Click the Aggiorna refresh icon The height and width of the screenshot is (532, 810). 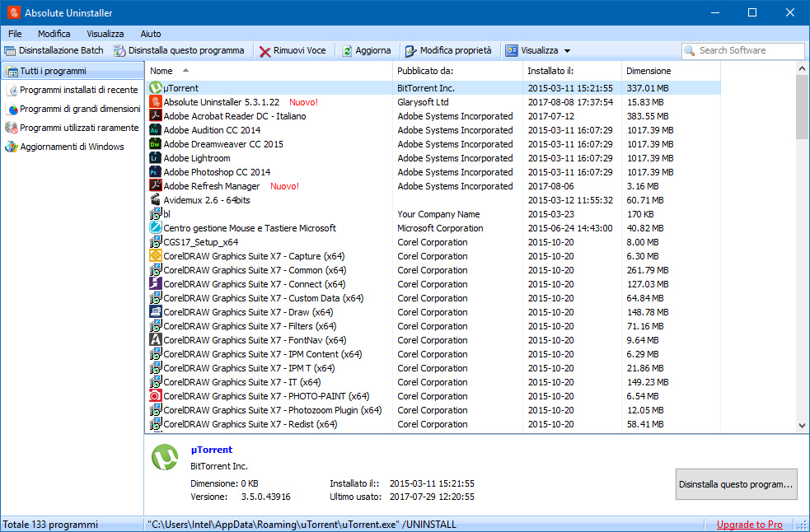347,51
